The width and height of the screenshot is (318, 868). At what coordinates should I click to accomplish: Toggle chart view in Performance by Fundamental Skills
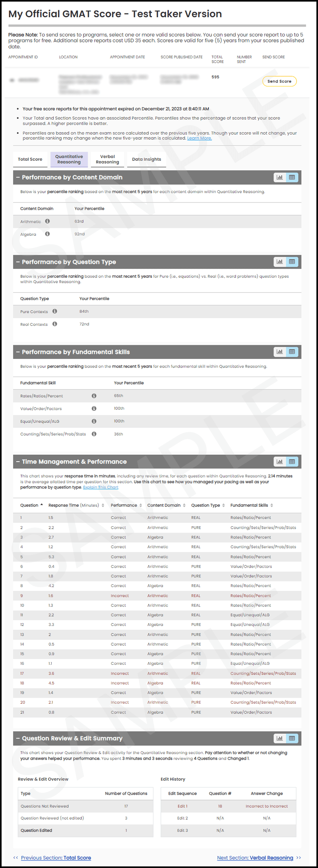(x=280, y=352)
